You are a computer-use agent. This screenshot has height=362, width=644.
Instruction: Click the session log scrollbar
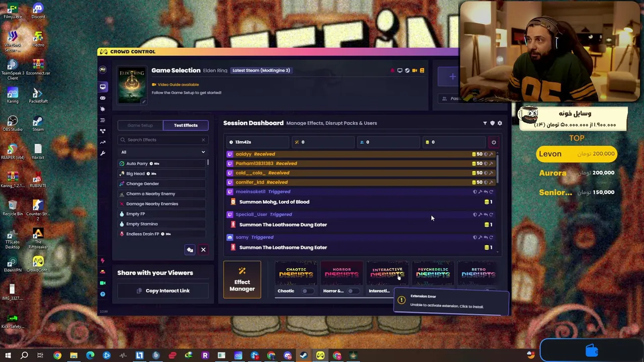(x=498, y=168)
